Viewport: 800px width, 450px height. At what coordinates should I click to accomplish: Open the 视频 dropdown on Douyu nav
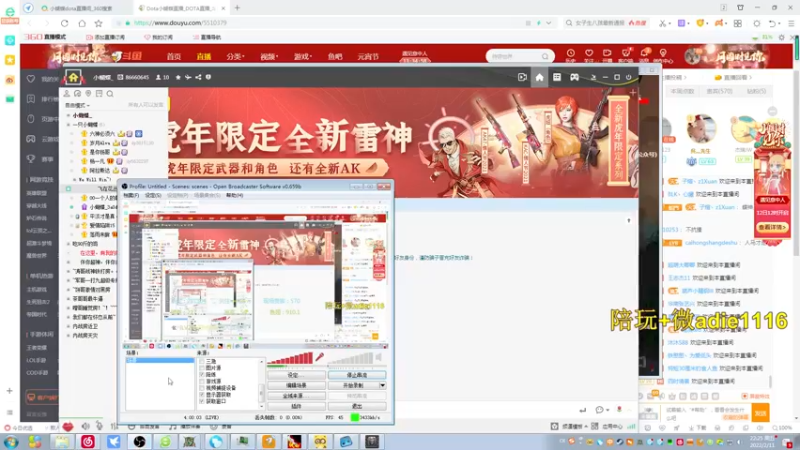click(268, 57)
